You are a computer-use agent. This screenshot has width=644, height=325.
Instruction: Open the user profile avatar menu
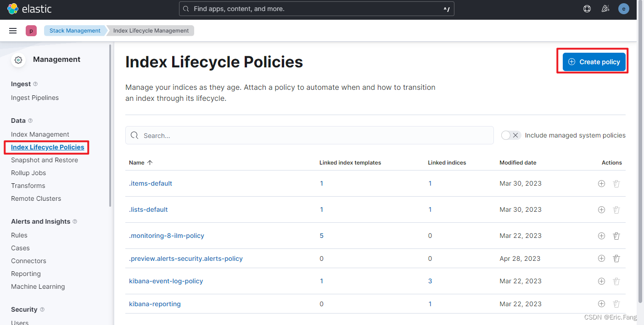(624, 8)
